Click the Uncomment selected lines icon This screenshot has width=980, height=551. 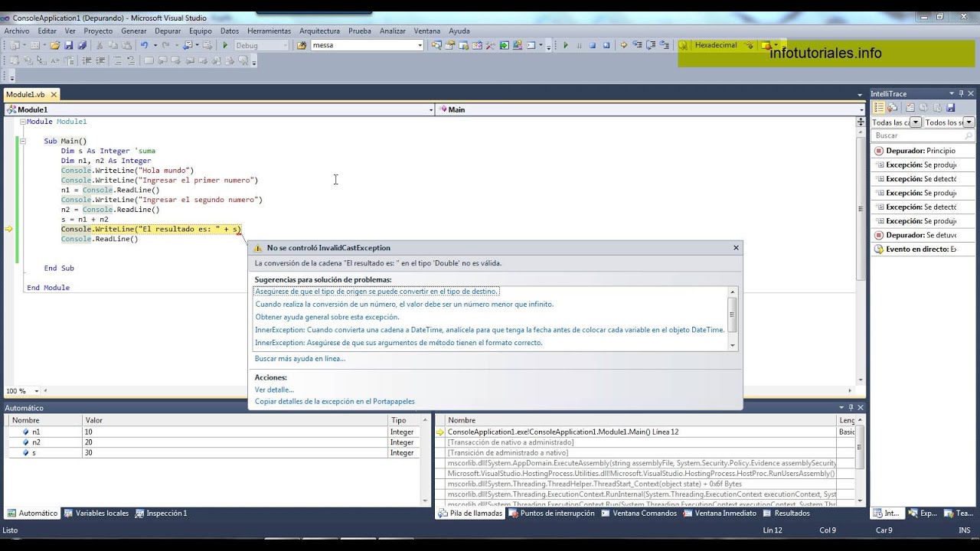(x=131, y=60)
